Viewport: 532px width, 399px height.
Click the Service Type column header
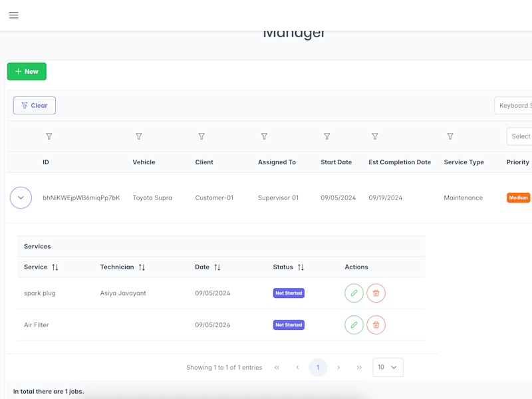pos(464,162)
